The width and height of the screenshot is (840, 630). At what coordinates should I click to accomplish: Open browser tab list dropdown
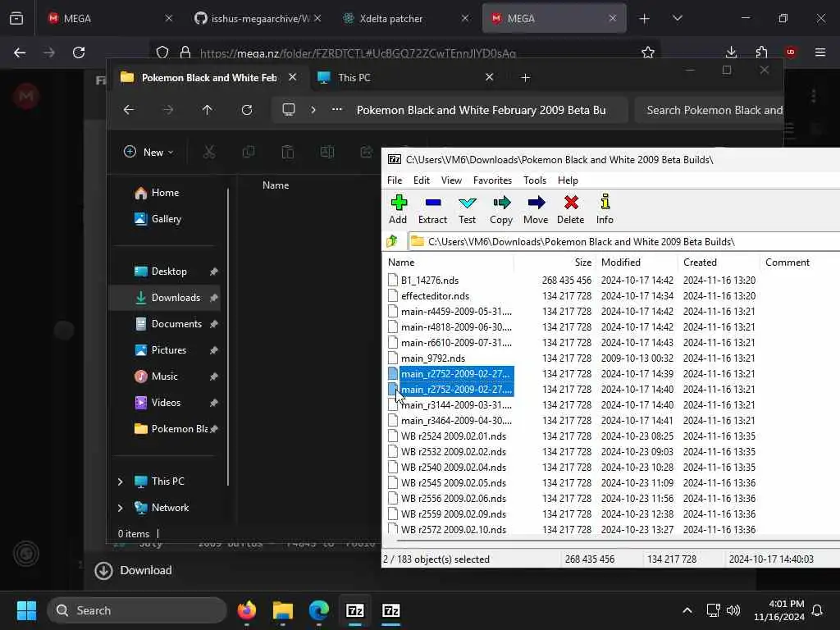[677, 19]
